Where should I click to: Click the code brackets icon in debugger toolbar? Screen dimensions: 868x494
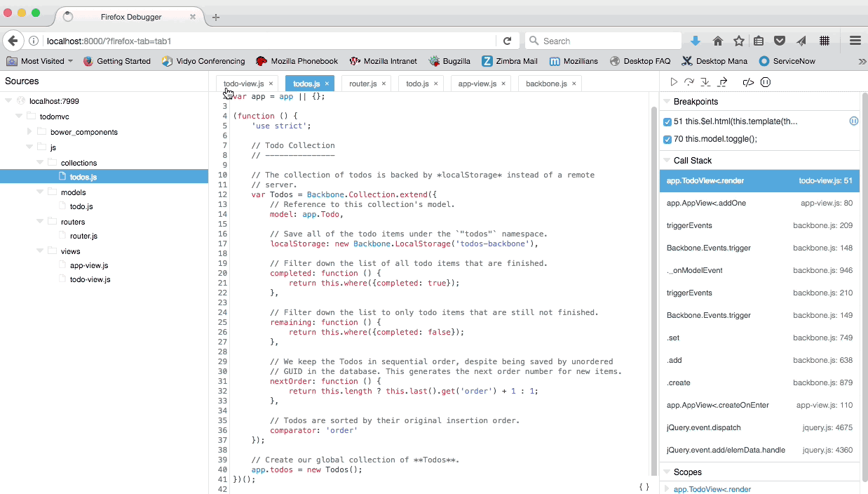coord(748,82)
